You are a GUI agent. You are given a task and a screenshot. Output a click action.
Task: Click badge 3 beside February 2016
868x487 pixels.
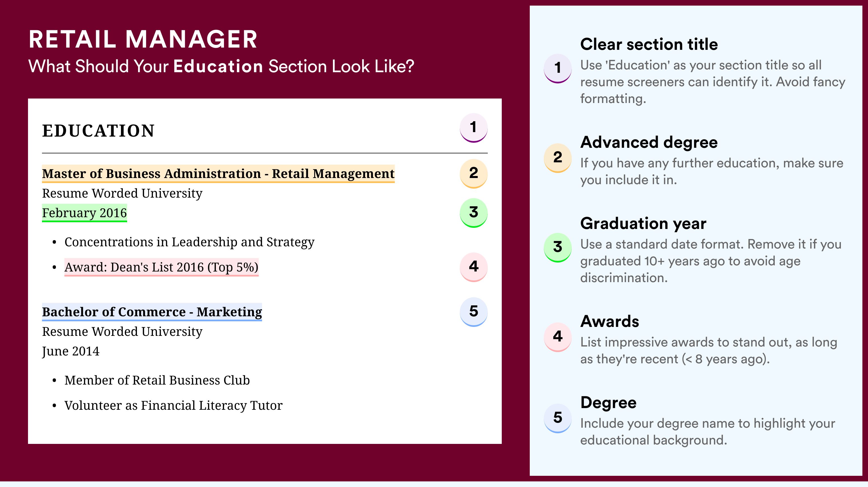[x=473, y=213]
